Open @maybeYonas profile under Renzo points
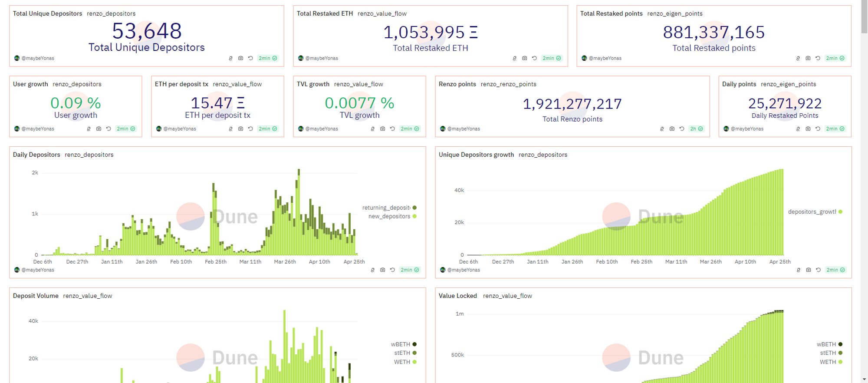 [x=464, y=129]
